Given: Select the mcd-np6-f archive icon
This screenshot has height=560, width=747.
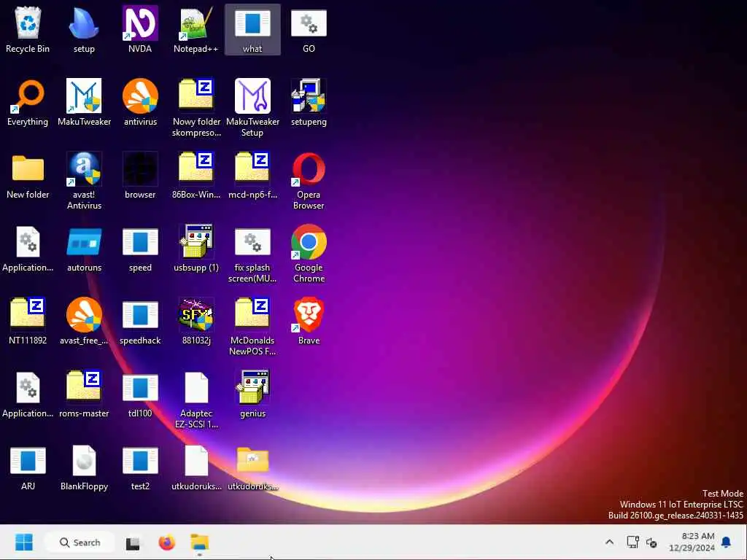Looking at the screenshot, I should coord(252,176).
